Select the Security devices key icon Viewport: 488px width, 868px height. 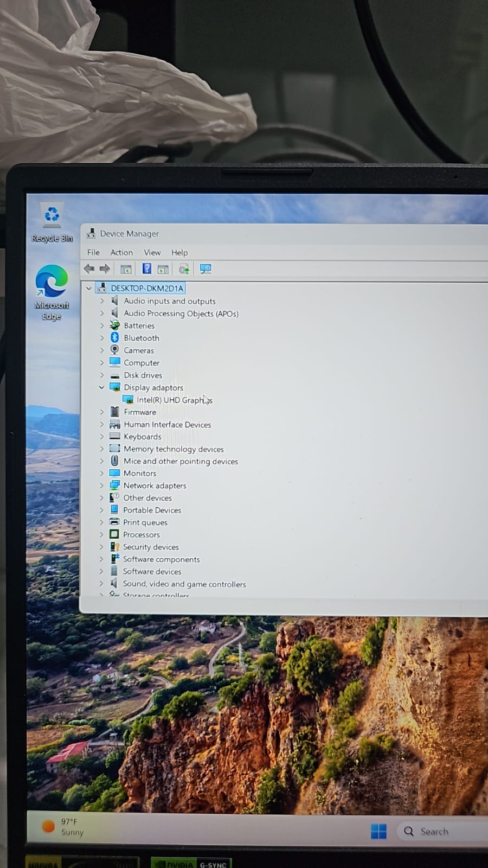[x=114, y=547]
